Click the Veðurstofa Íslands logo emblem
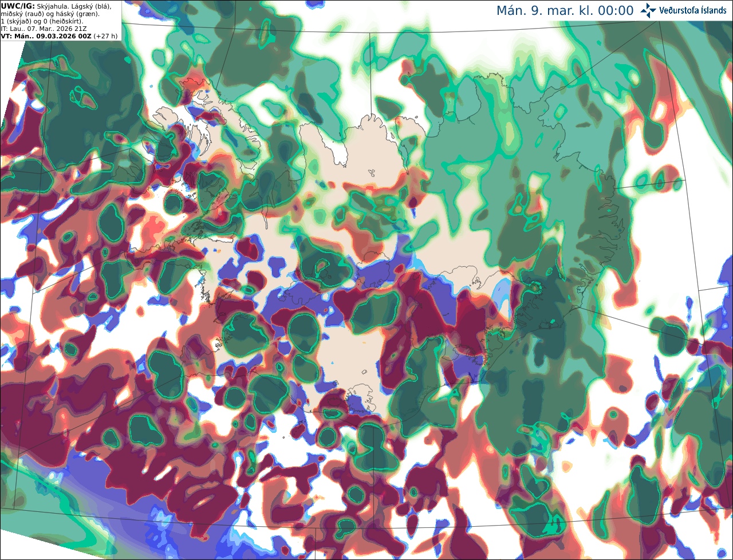The image size is (733, 560). point(648,10)
